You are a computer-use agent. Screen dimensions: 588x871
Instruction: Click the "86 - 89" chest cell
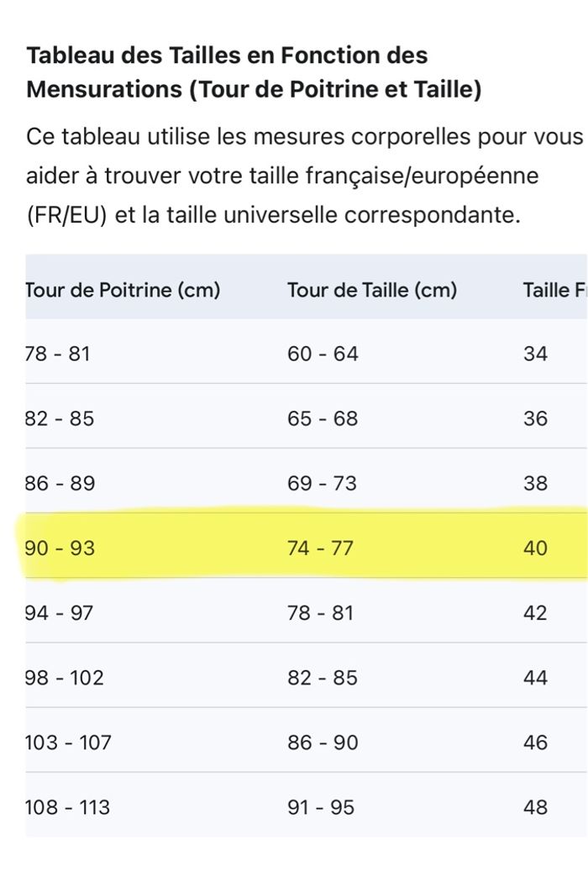(60, 483)
